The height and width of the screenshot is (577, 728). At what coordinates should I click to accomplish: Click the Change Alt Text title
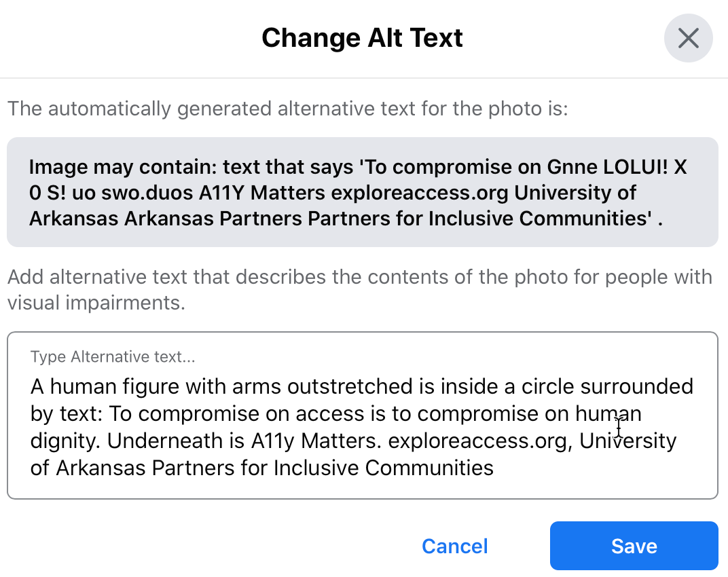[362, 38]
